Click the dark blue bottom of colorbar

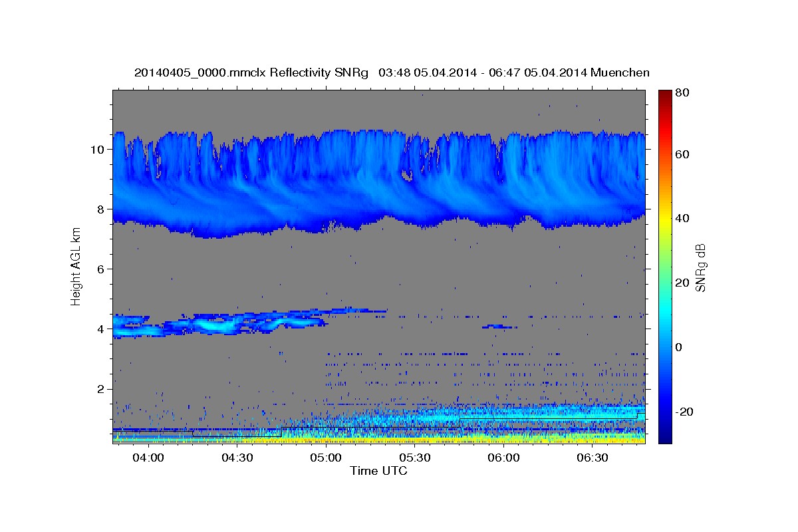[x=665, y=436]
